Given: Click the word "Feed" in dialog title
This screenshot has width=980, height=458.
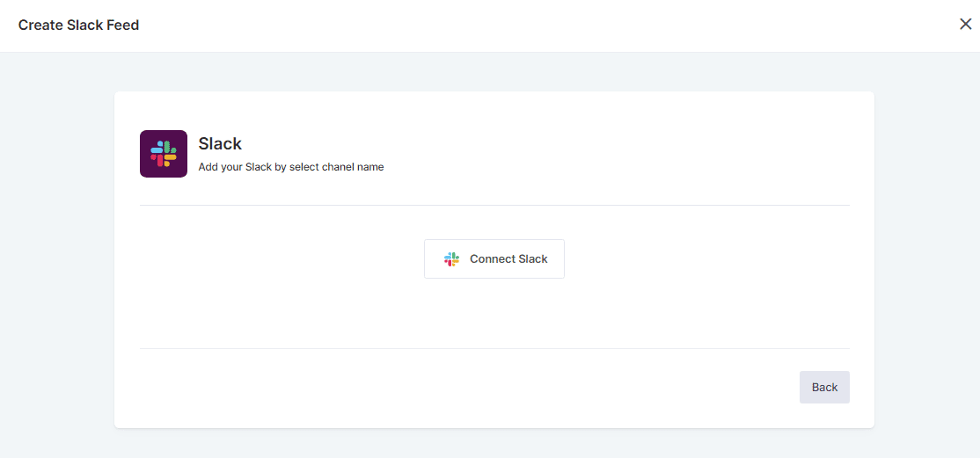Looking at the screenshot, I should 123,25.
